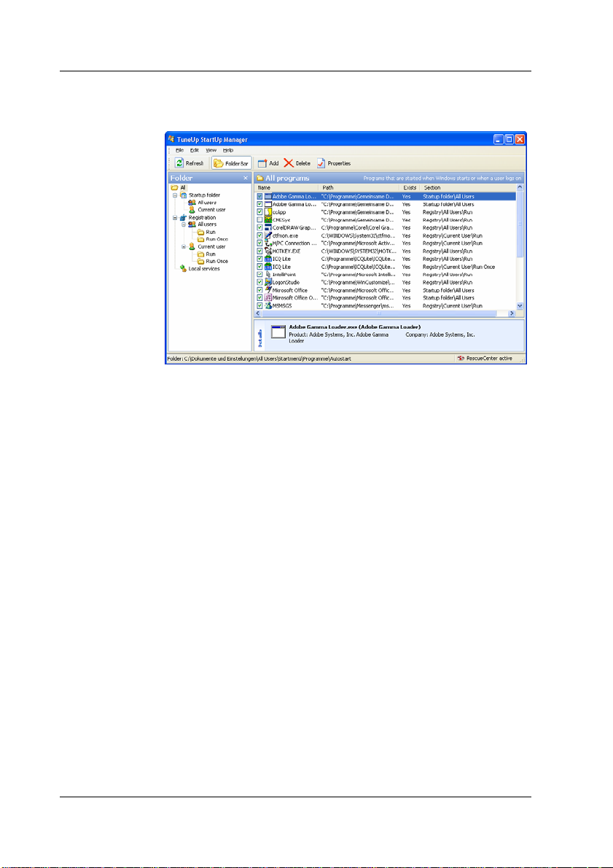This screenshot has width=613, height=868.
Task: Click the list's horizontal scrollbar left arrow
Action: [259, 313]
